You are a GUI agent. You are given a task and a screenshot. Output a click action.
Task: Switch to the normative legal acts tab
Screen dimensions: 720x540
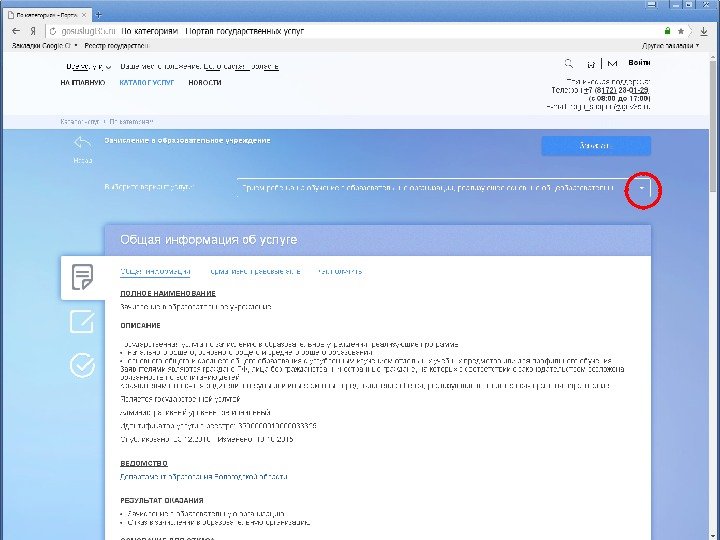point(255,271)
